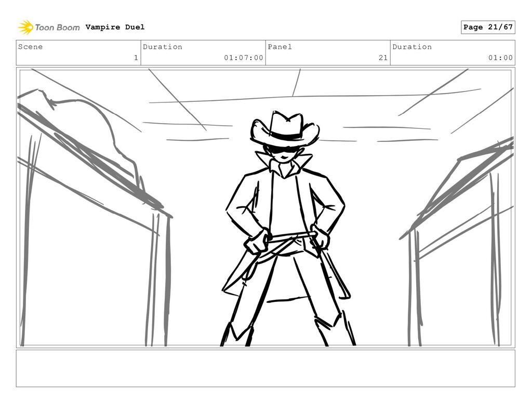Select the 'Vampire Duel' project title
532x411 pixels.
click(115, 27)
